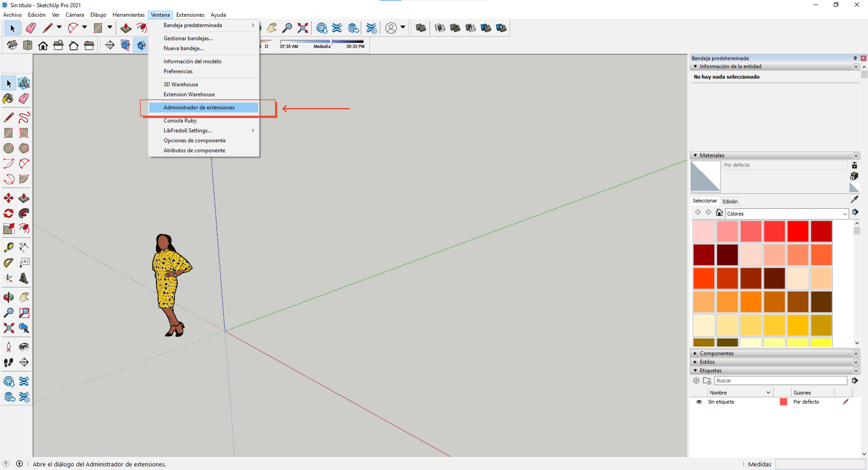
Task: Open the Archivo menu
Action: click(x=12, y=15)
